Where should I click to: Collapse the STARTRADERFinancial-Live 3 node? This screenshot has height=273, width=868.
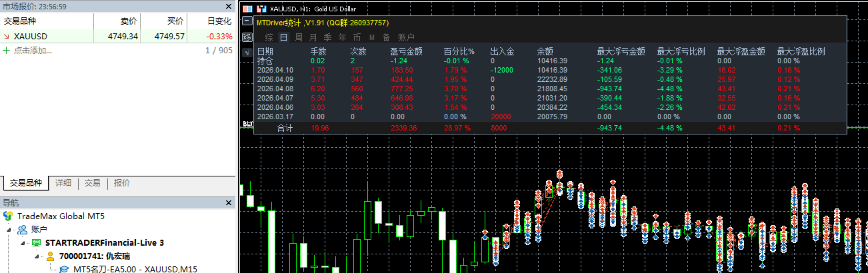[x=23, y=242]
